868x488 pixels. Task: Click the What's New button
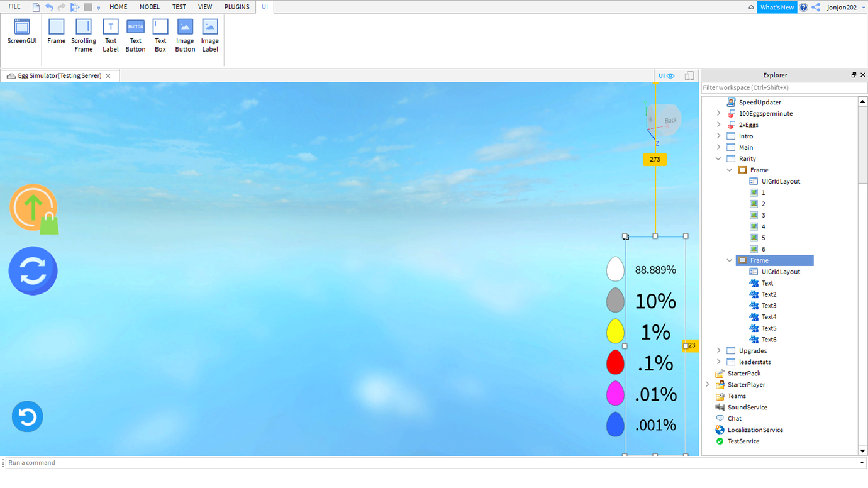777,7
